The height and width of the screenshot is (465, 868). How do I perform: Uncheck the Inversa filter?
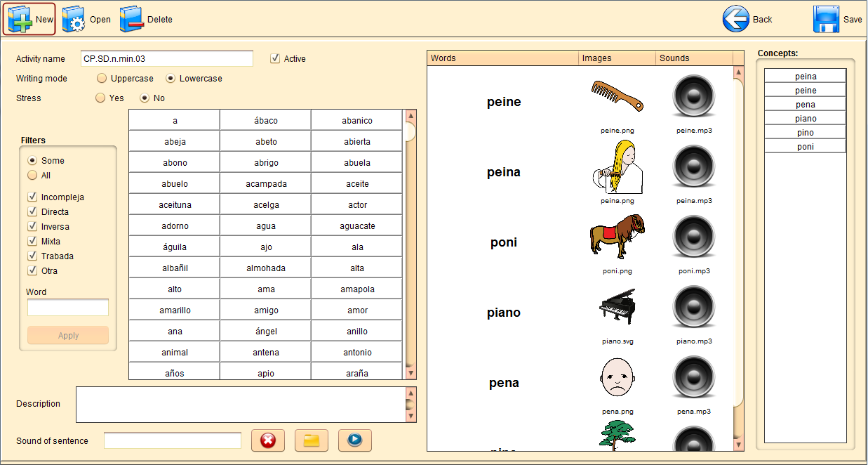[x=32, y=226]
